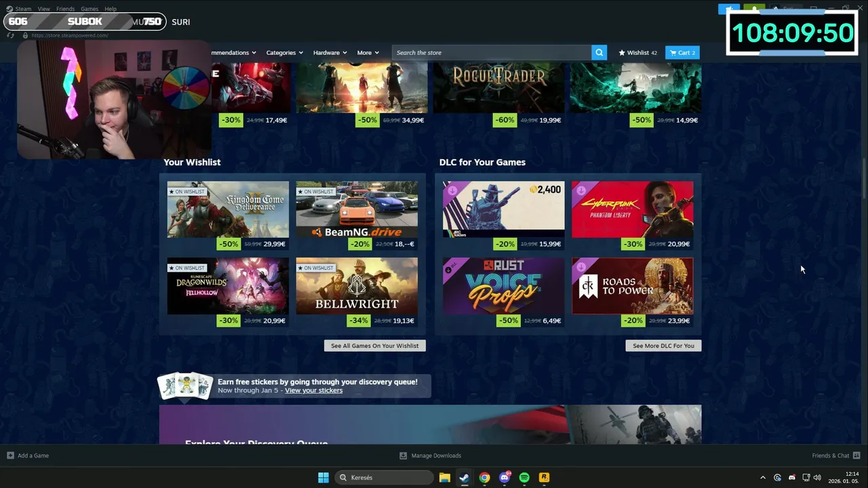The image size is (868, 488).
Task: Click the store search magnifier icon
Action: point(599,52)
